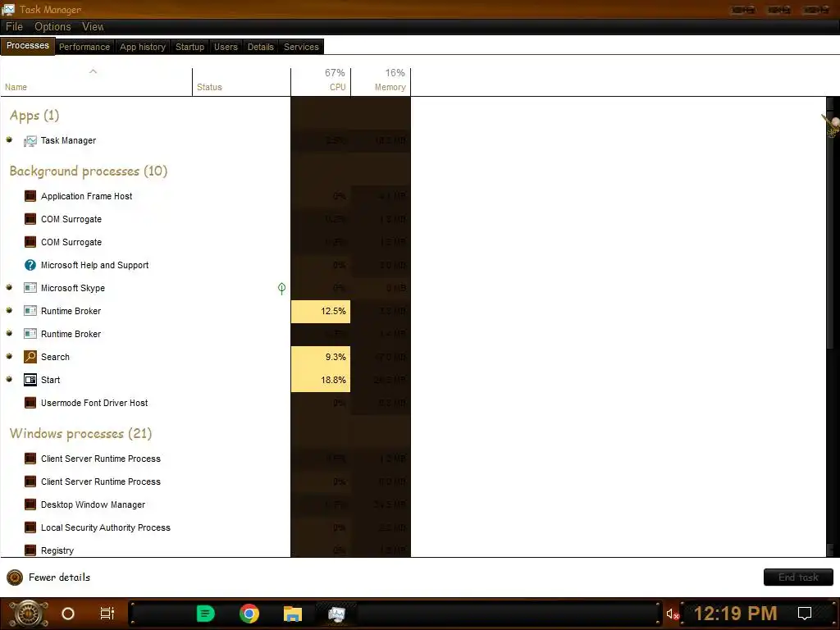Click the Task Manager title bar icon
840x630 pixels.
click(x=8, y=9)
